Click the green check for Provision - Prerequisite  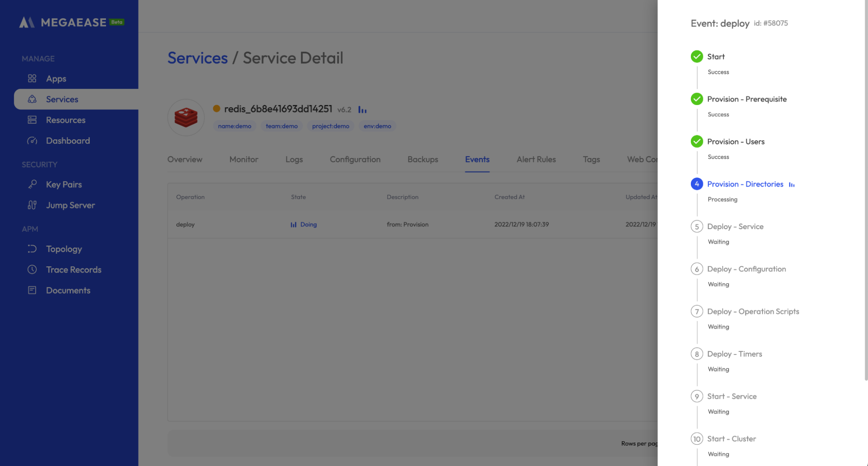(697, 99)
